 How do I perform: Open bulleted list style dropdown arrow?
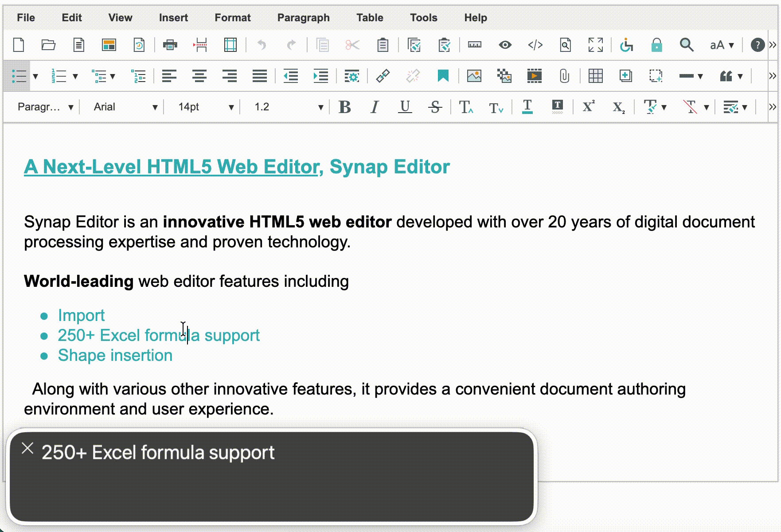35,76
